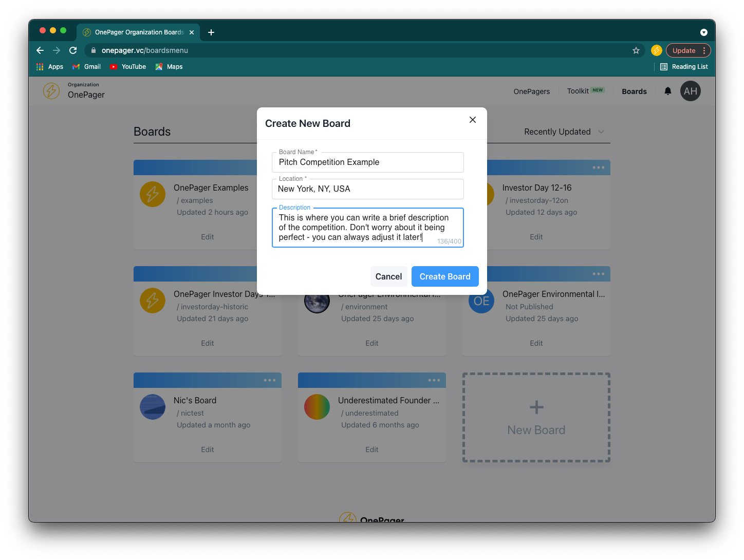Cancel the new board dialog
The height and width of the screenshot is (560, 744).
click(x=388, y=276)
